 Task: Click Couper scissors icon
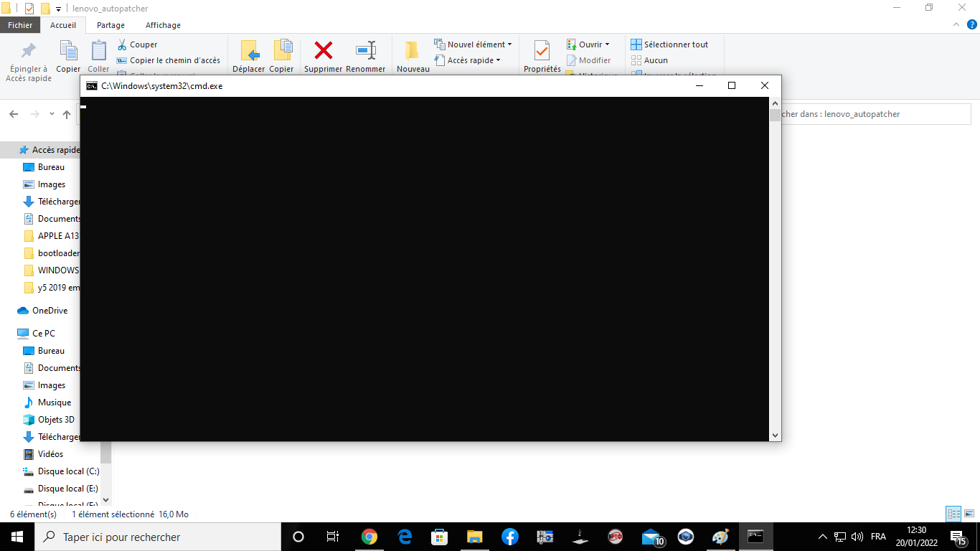click(123, 44)
